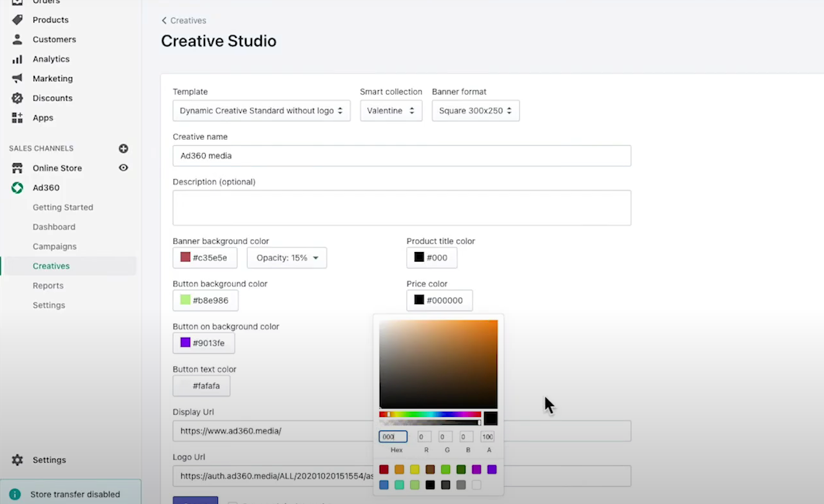This screenshot has height=504, width=824.
Task: Navigate back via the Creatives breadcrumb link
Action: (x=188, y=20)
